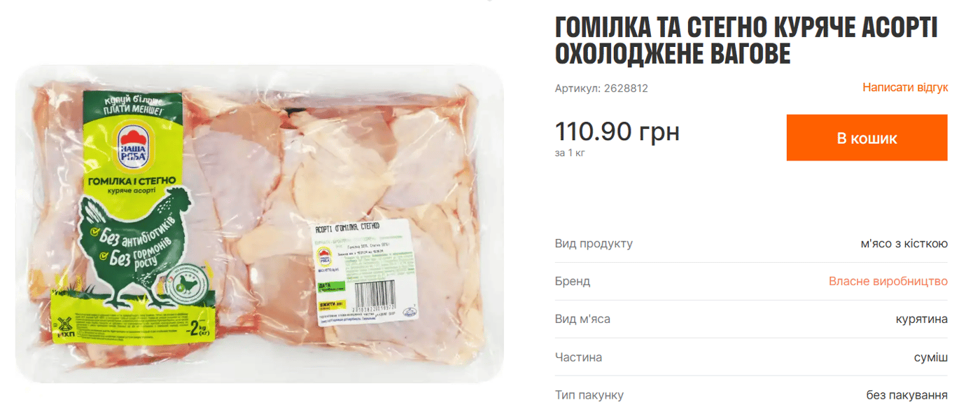Click the Наша Ряба logo on the package
The height and width of the screenshot is (405, 980).
[x=132, y=146]
